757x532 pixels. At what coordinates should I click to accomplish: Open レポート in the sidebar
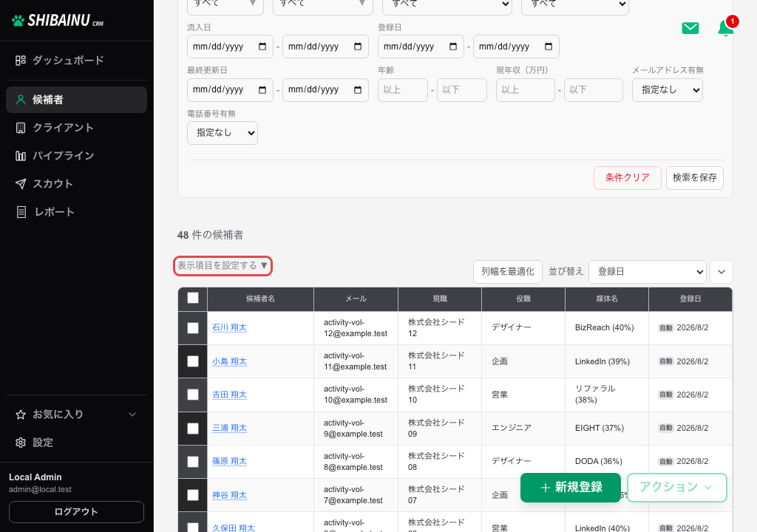pyautogui.click(x=76, y=212)
